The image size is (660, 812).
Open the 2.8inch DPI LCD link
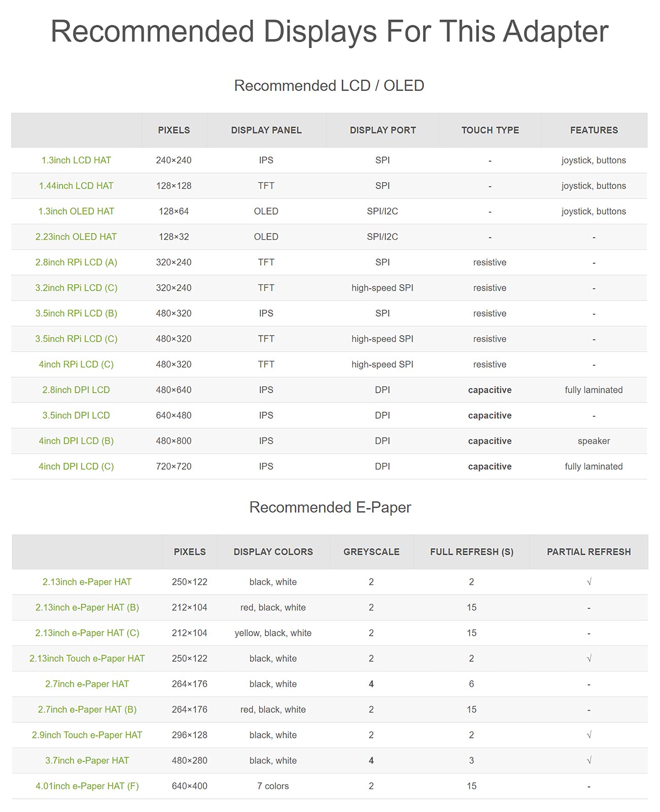[x=76, y=390]
